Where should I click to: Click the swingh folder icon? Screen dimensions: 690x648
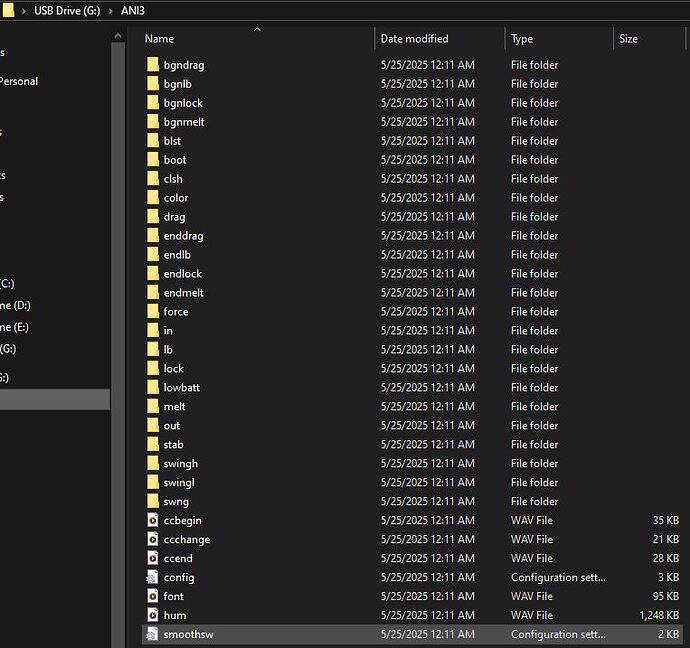click(153, 464)
